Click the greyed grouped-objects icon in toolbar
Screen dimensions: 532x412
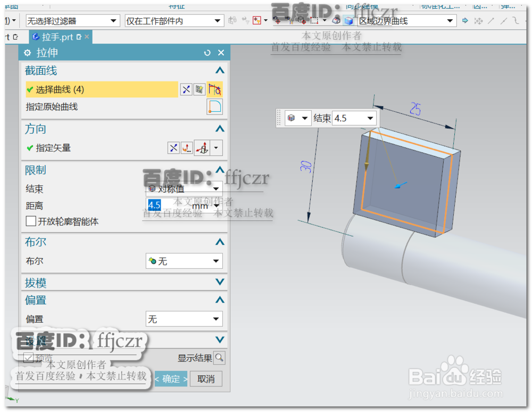coord(232,21)
